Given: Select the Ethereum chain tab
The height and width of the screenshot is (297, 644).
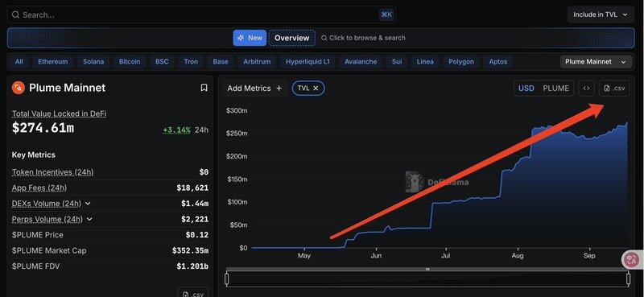Looking at the screenshot, I should [x=52, y=62].
